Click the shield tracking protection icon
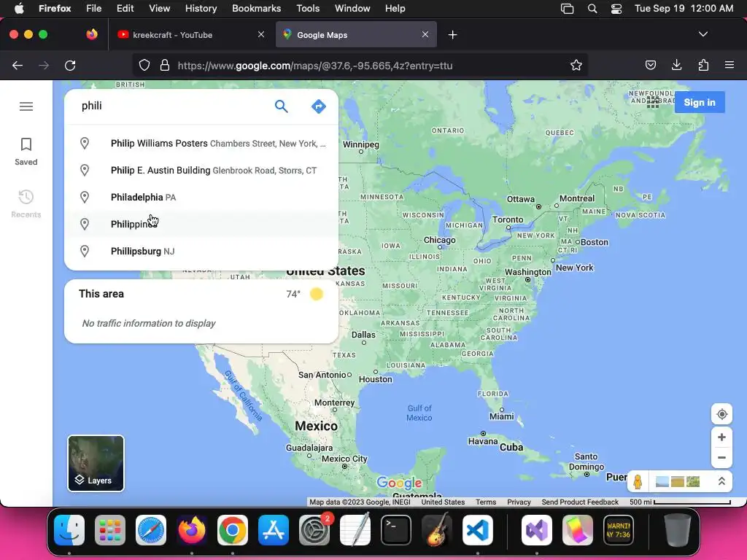Viewport: 747px width, 560px height. [x=144, y=65]
